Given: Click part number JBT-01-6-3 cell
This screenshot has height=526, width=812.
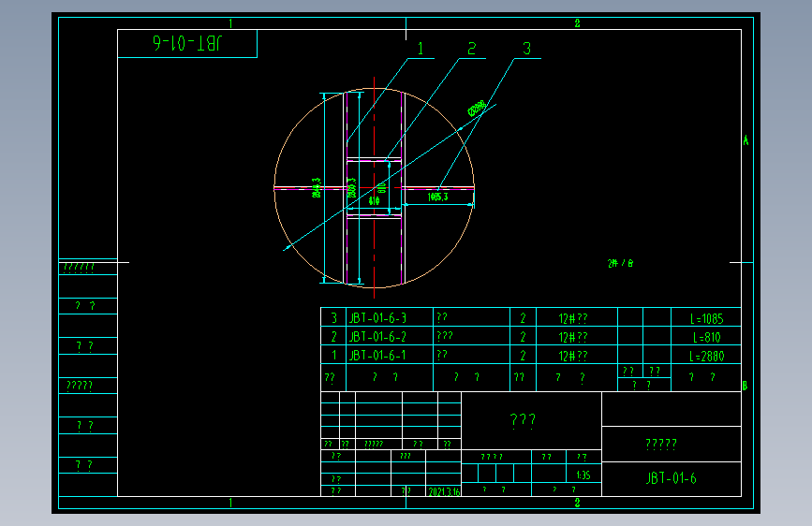Looking at the screenshot, I should 390,317.
